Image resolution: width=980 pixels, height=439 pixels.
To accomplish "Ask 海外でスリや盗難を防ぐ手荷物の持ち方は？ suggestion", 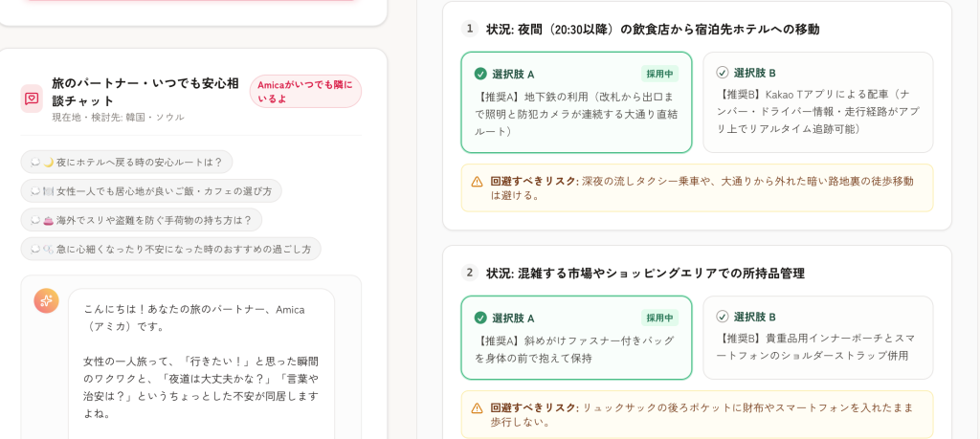I will (142, 220).
